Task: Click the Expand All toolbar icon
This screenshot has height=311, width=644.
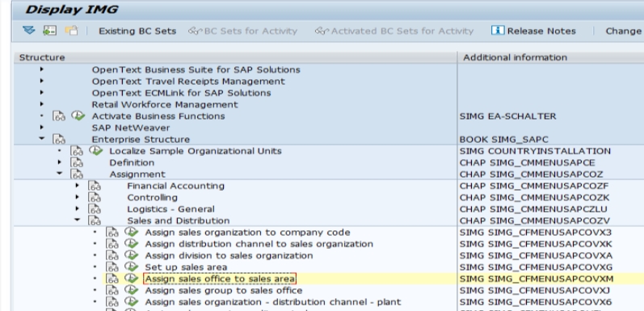Action: pyautogui.click(x=29, y=31)
